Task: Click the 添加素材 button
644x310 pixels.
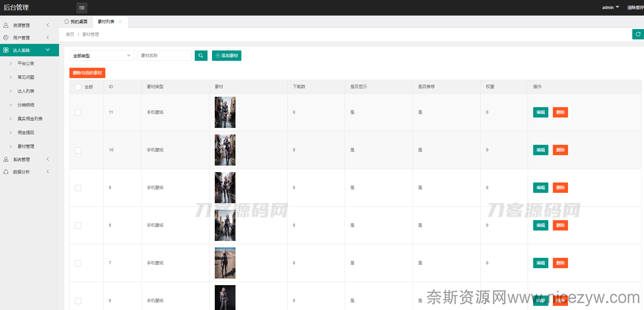Action: pos(227,56)
